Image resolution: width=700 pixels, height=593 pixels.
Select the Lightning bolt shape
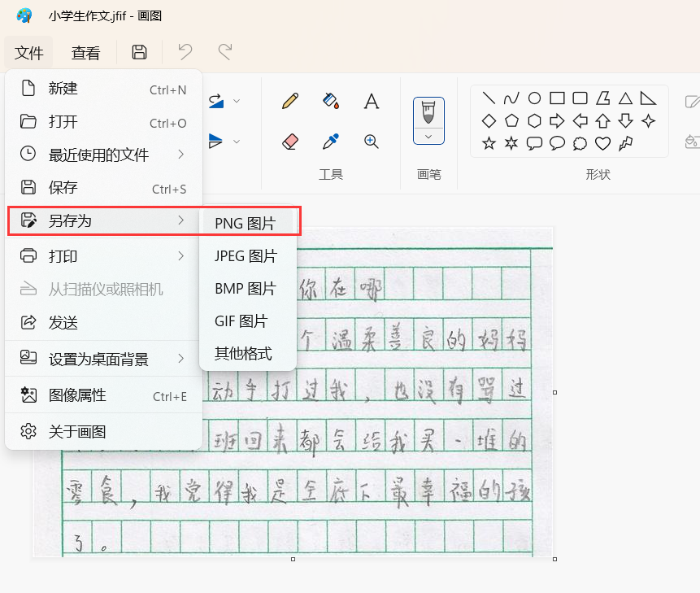pyautogui.click(x=625, y=143)
